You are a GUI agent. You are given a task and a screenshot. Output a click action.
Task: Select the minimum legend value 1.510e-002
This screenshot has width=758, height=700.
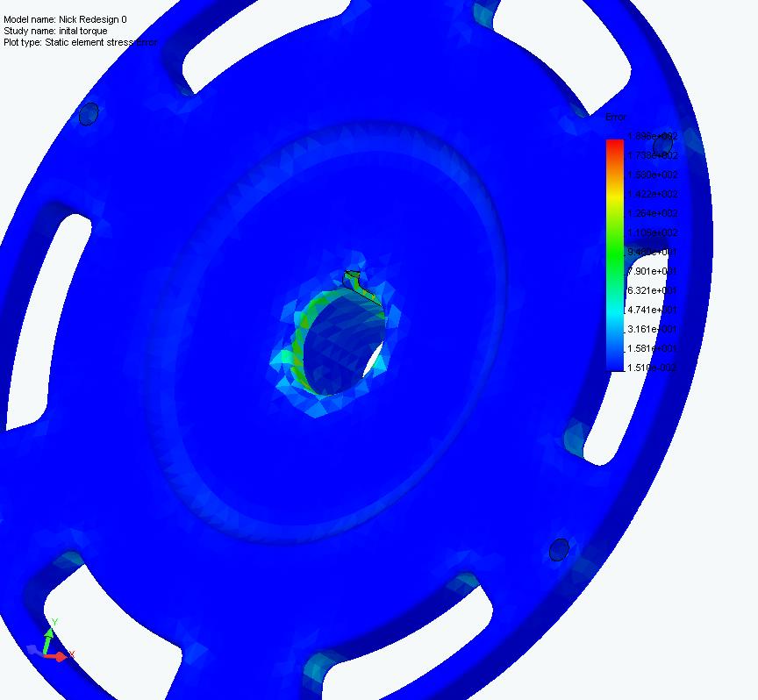[x=652, y=368]
